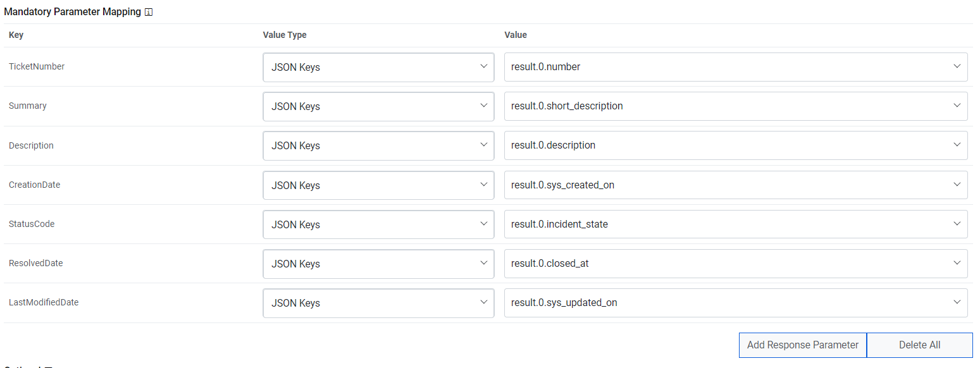The image size is (980, 368).
Task: Open TicketNumber Value Type dropdown
Action: pos(378,67)
